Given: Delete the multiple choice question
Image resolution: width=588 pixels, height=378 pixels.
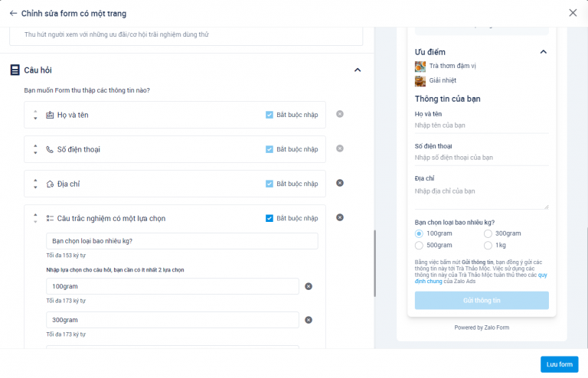Looking at the screenshot, I should 340,217.
